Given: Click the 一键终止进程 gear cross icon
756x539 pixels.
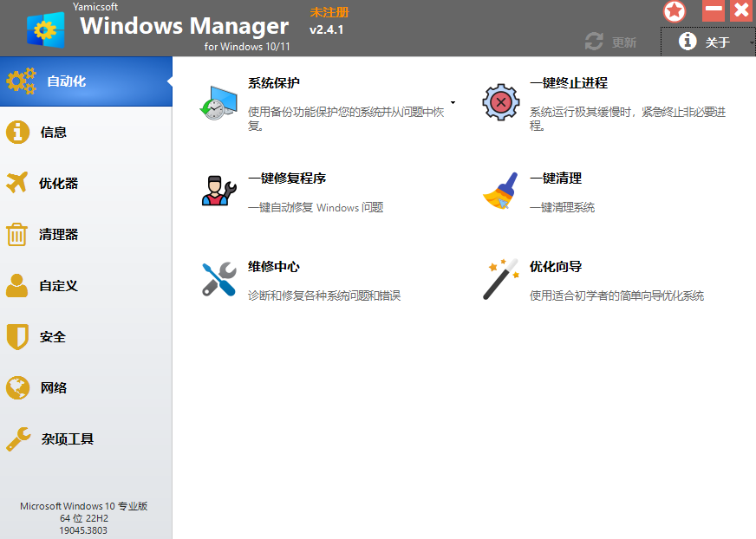Looking at the screenshot, I should pos(501,102).
